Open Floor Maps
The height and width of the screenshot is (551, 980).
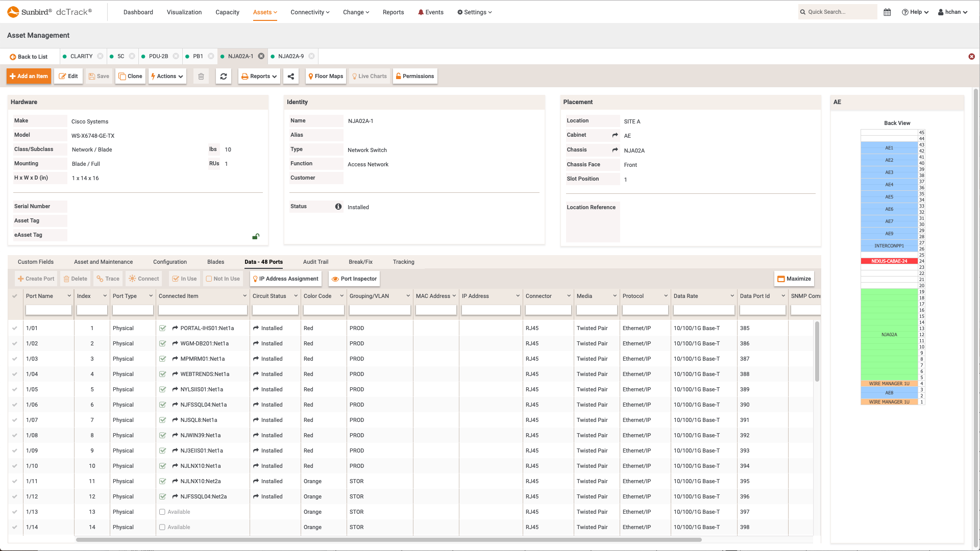click(x=326, y=76)
